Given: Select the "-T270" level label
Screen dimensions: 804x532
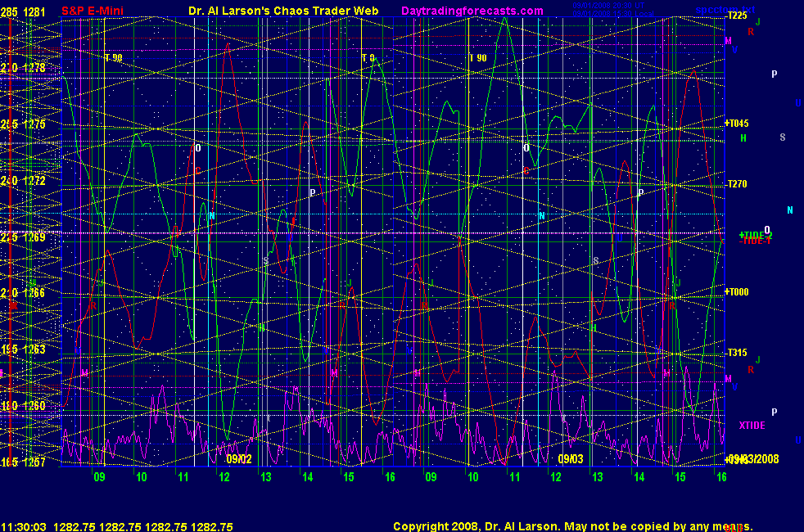Looking at the screenshot, I should tap(736, 184).
